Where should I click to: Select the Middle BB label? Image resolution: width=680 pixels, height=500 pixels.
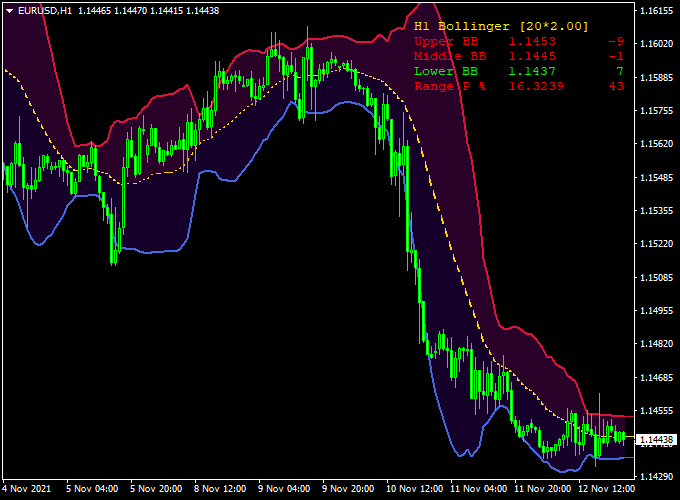point(450,56)
